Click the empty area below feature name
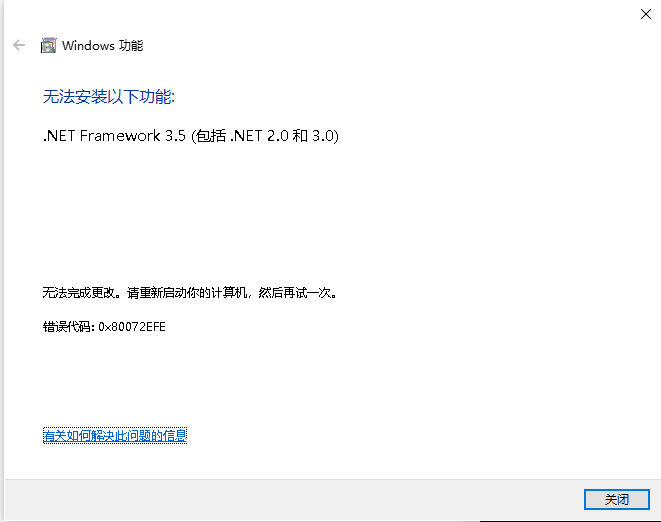 pos(329,211)
